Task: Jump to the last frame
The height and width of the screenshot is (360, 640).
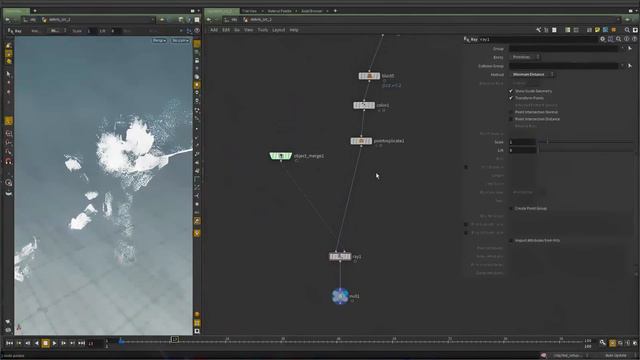Action: [x=81, y=343]
